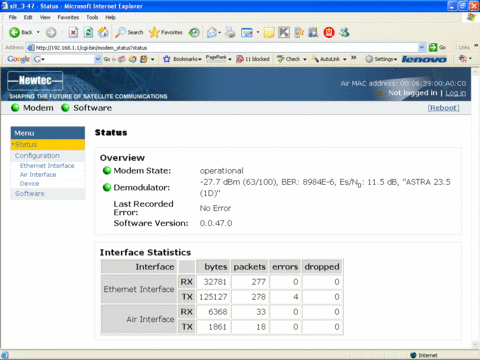The height and width of the screenshot is (360, 480).
Task: Open the File menu
Action: 13,17
